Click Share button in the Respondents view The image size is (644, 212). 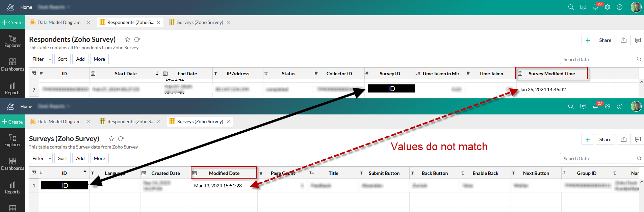click(605, 40)
